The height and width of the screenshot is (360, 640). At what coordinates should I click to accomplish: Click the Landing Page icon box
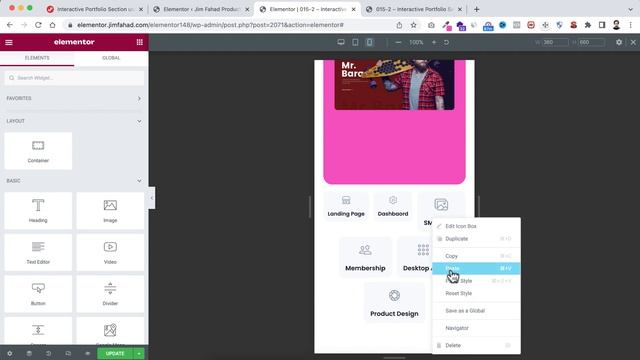[346, 206]
